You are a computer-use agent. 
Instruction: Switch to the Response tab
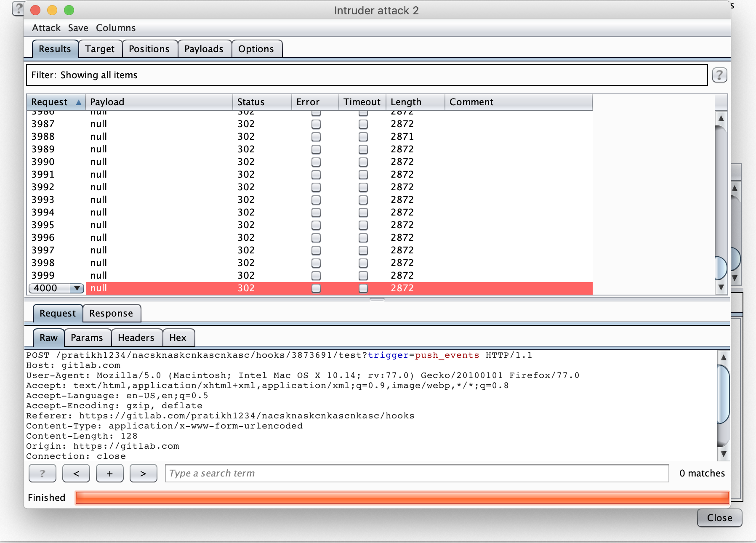(x=111, y=314)
